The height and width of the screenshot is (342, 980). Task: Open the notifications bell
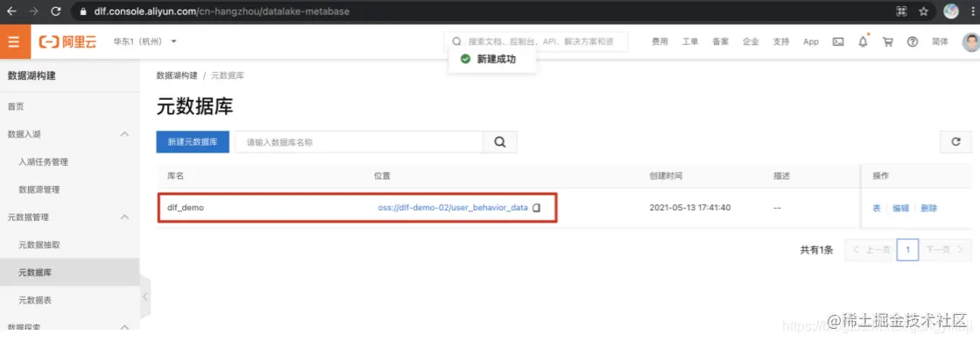(864, 42)
